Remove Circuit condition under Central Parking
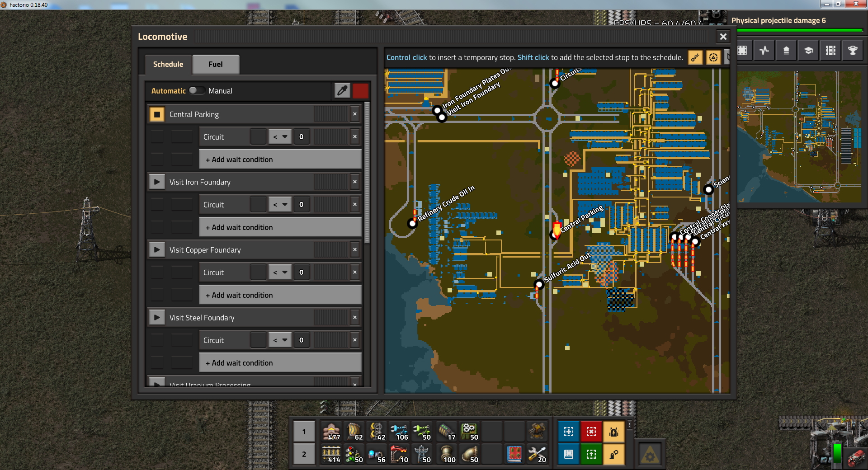This screenshot has width=868, height=470. pos(355,137)
